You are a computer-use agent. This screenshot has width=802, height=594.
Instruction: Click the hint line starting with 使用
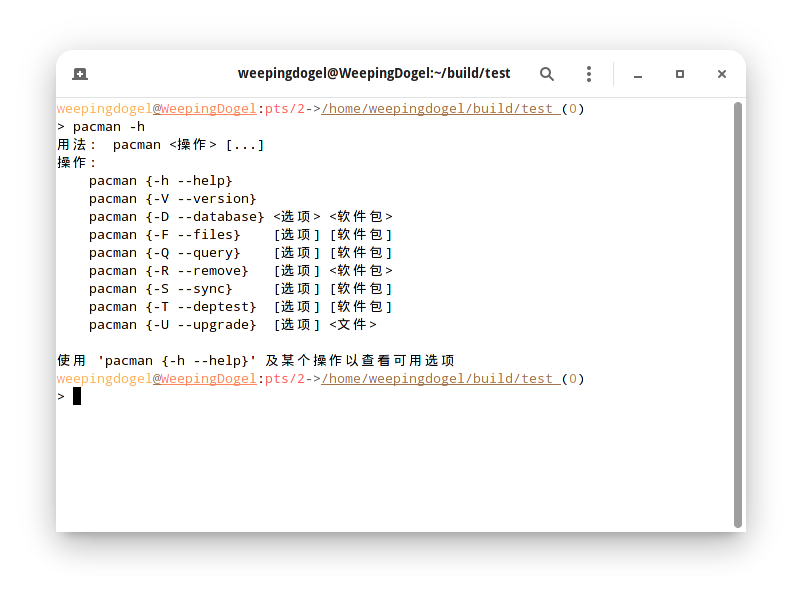coord(256,361)
